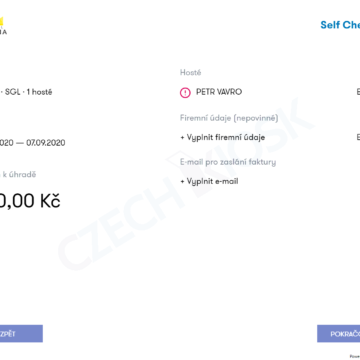Image resolution: width=360 pixels, height=360 pixels.
Task: Click the stay date ending 07.09.2020
Action: click(33, 143)
